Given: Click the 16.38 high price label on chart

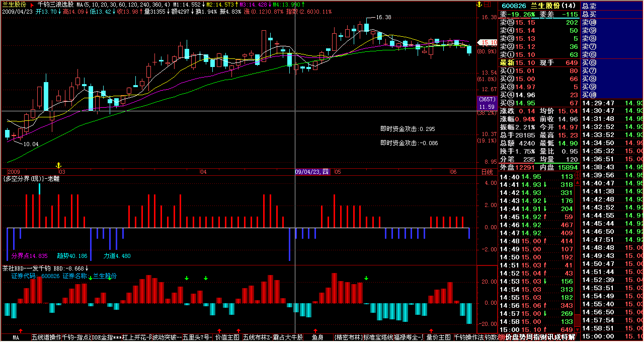Looking at the screenshot, I should click(383, 17).
